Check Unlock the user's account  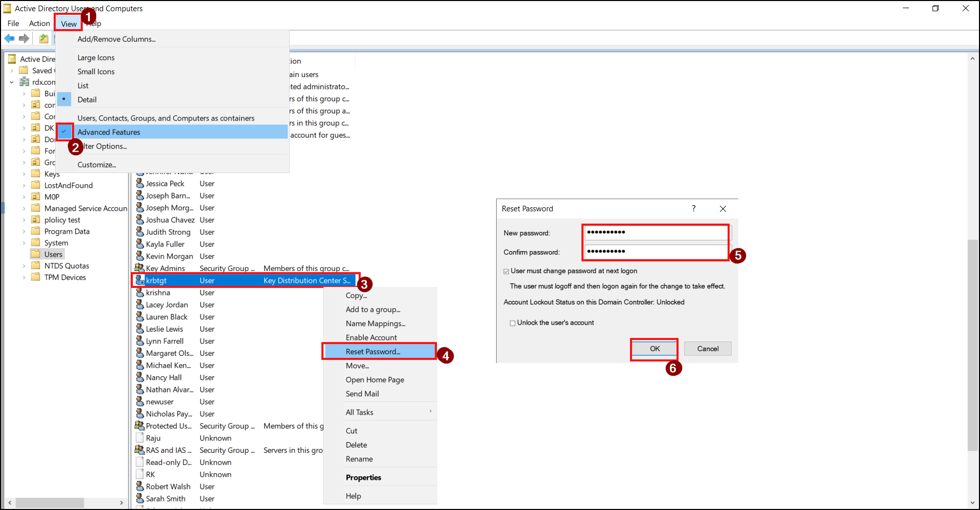click(x=512, y=322)
